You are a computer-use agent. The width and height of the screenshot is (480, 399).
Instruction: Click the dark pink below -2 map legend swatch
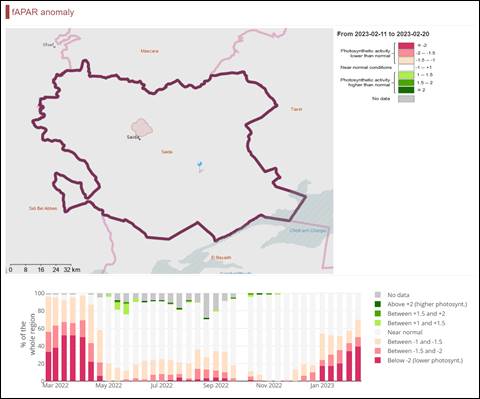pyautogui.click(x=406, y=46)
